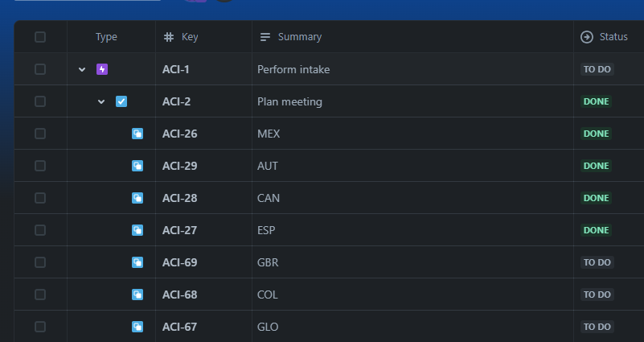Click the subtask icon next to ACI-67
Viewport: 644px width, 342px height.
click(x=137, y=327)
